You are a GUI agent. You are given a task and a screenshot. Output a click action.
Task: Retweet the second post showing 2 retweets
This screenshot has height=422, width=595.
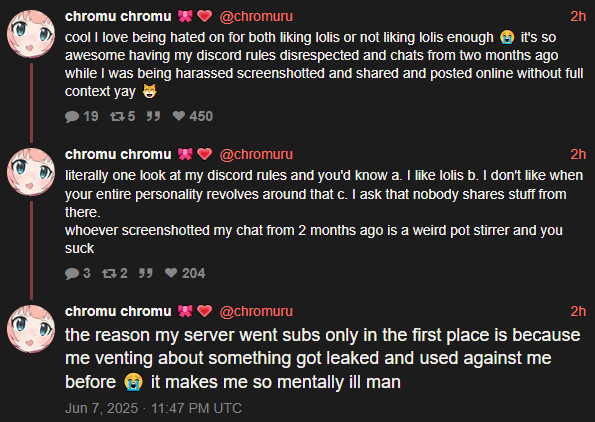(109, 273)
